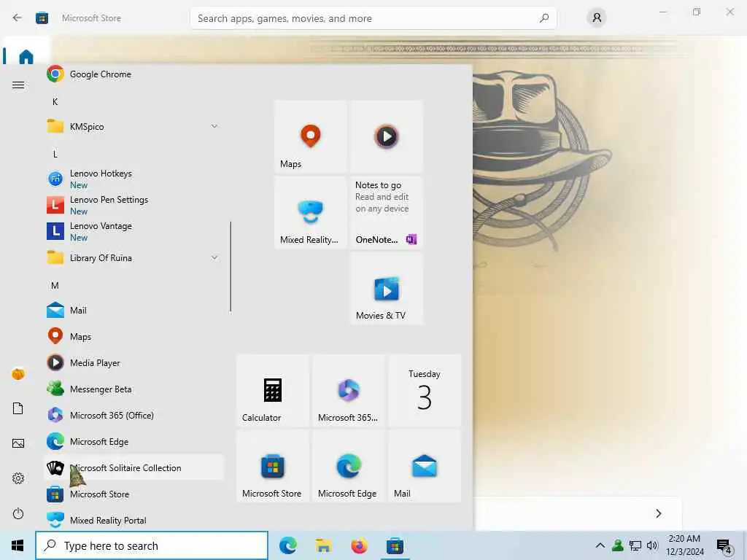747x560 pixels.
Task: Click the Store search magnifier icon
Action: (x=544, y=18)
